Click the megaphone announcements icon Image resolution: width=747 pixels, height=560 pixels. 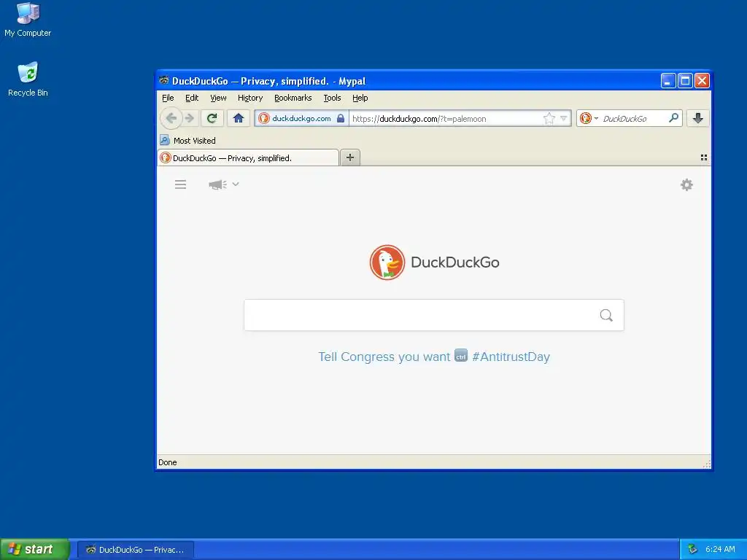coord(217,184)
